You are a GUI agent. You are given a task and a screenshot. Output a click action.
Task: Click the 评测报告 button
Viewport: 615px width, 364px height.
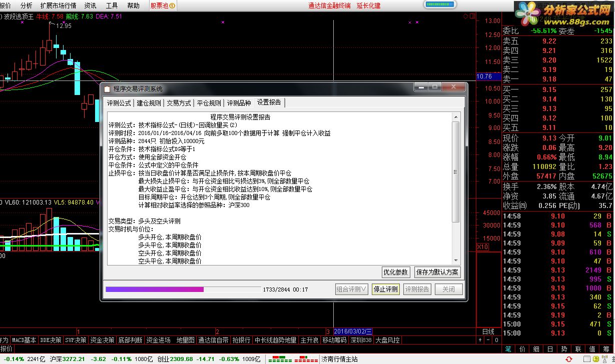pyautogui.click(x=417, y=289)
